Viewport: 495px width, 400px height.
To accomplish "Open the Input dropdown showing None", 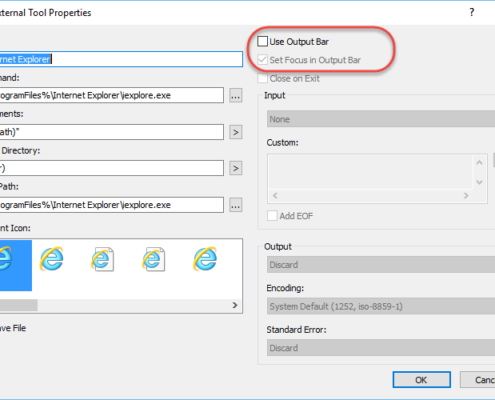I will (x=381, y=119).
